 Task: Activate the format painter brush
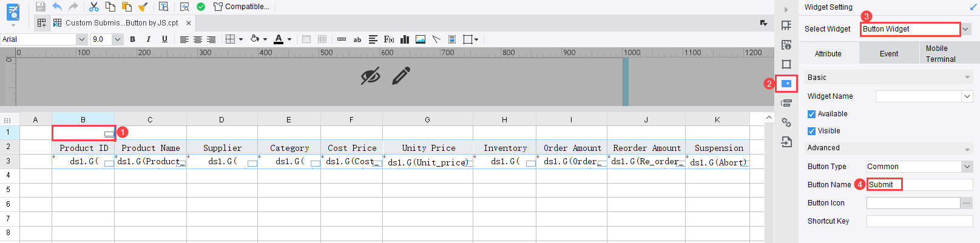143,7
